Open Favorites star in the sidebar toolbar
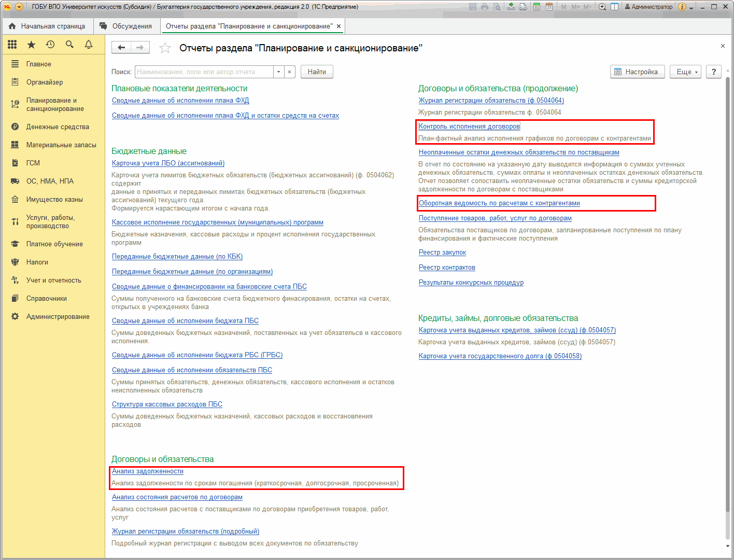Viewport: 734px width, 560px height. (32, 45)
